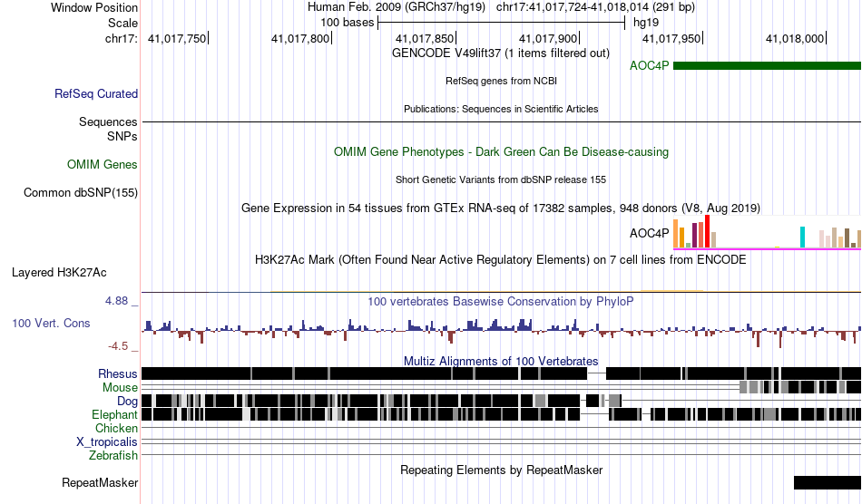Click the -4.5 PhyloP lower scale value

click(118, 346)
